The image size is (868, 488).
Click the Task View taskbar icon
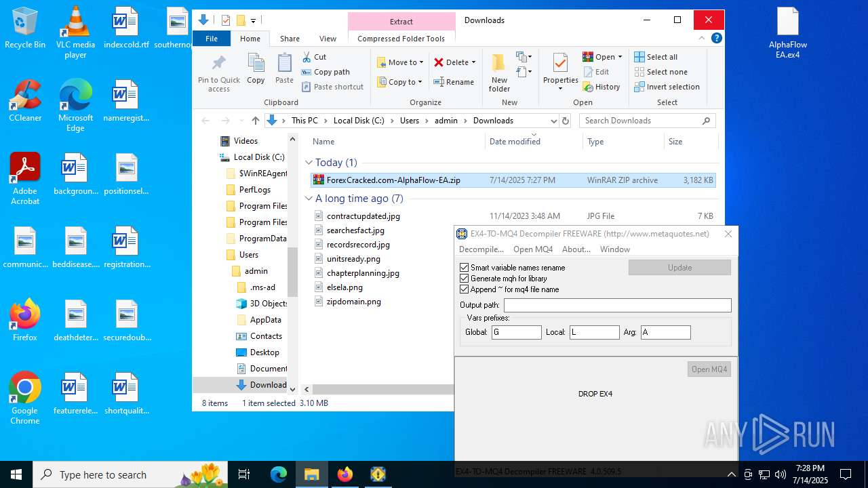pyautogui.click(x=245, y=474)
